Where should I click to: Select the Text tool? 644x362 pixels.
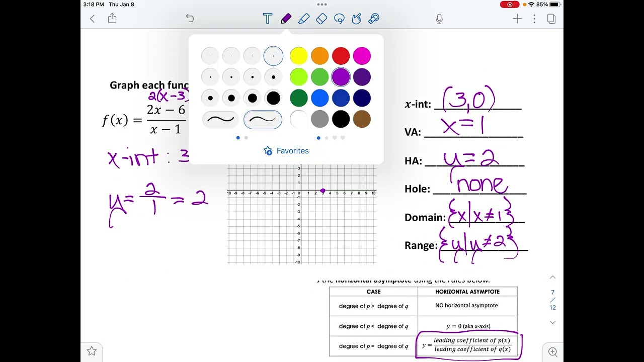[x=267, y=19]
